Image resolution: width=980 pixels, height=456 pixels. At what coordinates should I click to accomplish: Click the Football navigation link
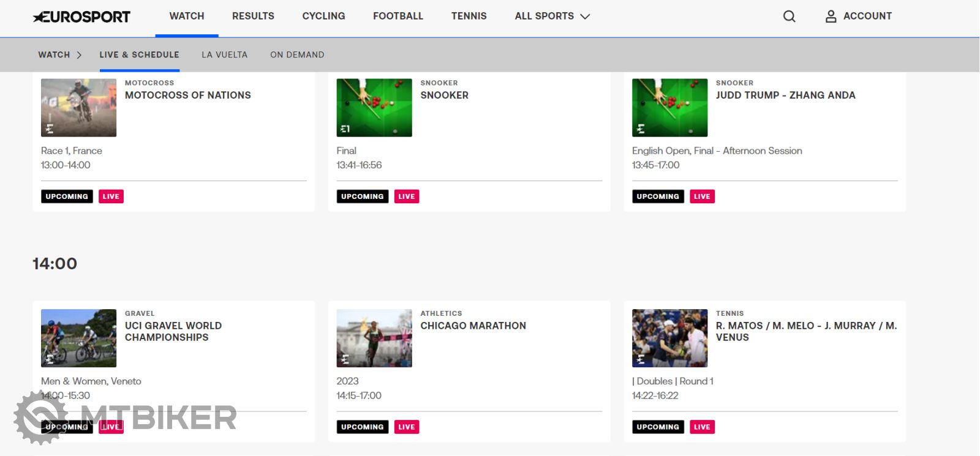pos(398,17)
